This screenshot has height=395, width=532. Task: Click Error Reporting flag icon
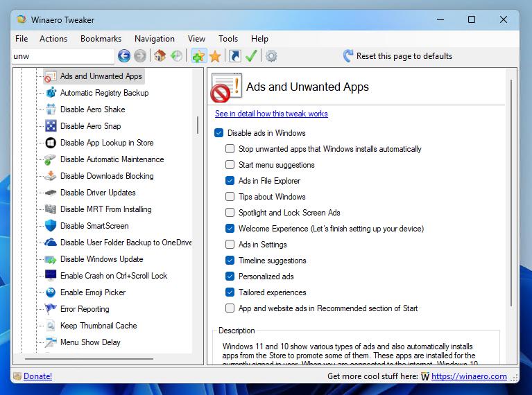coord(51,309)
